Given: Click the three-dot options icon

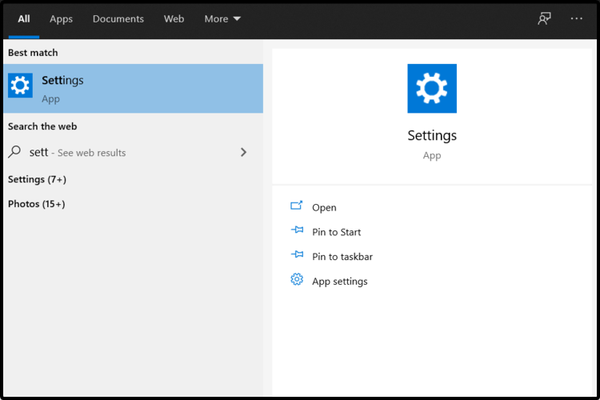Looking at the screenshot, I should [576, 19].
